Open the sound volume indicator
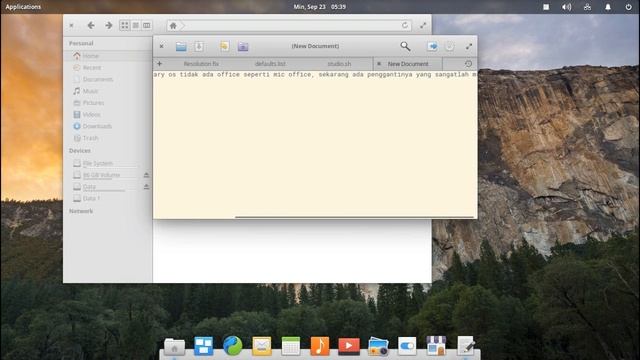Screen dimensions: 640x360 (x=567, y=7)
